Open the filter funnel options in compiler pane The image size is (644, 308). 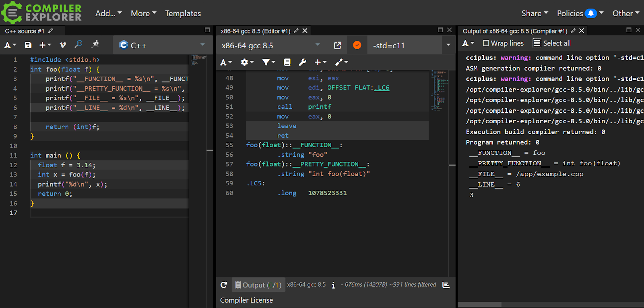click(x=268, y=62)
